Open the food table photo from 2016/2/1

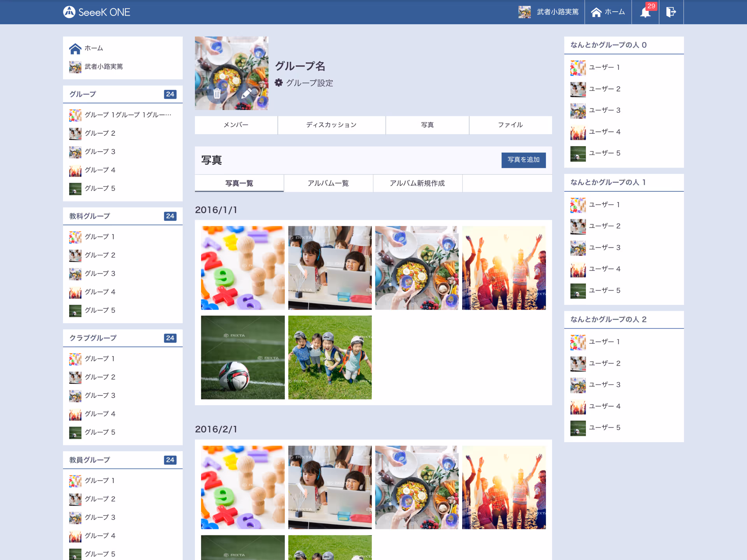pyautogui.click(x=417, y=487)
